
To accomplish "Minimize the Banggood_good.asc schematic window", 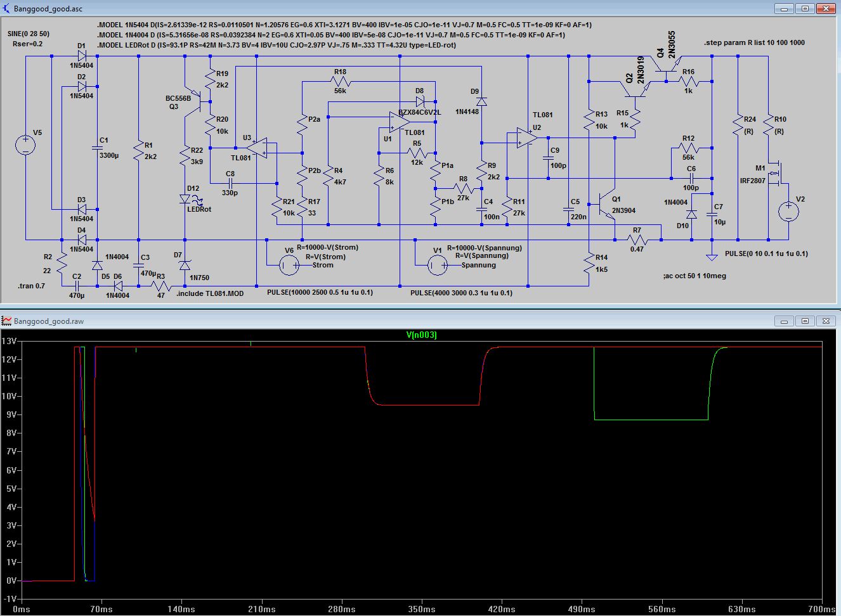I will pos(785,9).
